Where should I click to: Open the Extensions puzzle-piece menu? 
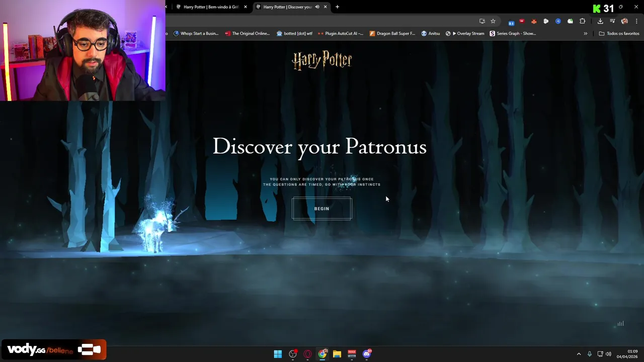(x=582, y=21)
